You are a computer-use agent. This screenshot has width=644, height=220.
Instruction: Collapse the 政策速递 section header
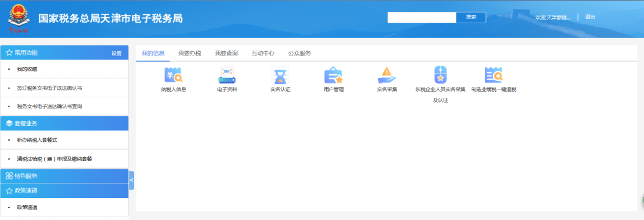64,190
